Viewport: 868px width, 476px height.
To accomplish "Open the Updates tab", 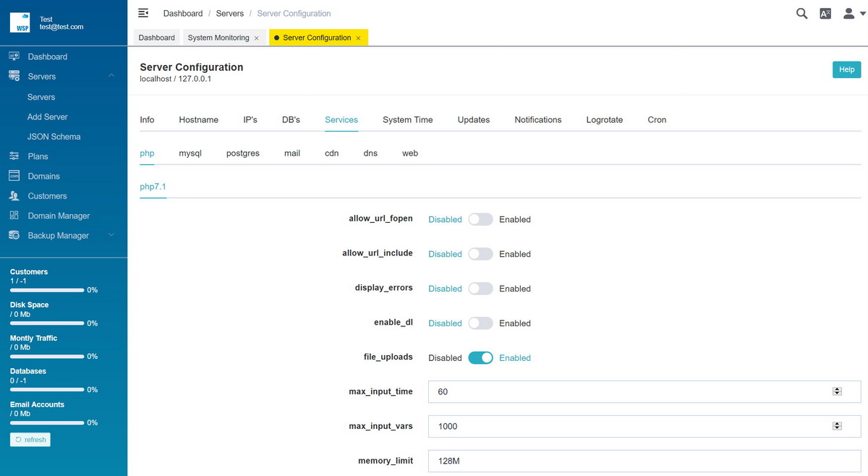I will click(x=474, y=120).
